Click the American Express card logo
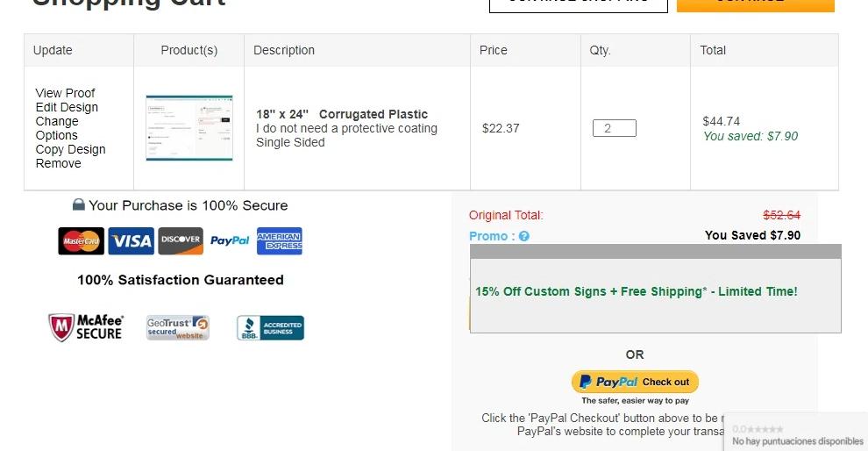The image size is (868, 451). (x=280, y=241)
